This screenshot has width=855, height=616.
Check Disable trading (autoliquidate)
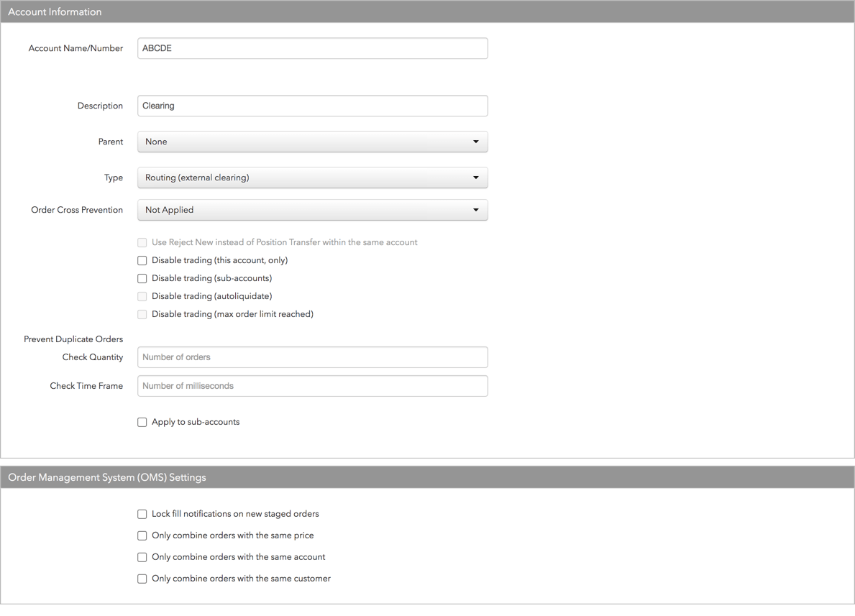(142, 297)
